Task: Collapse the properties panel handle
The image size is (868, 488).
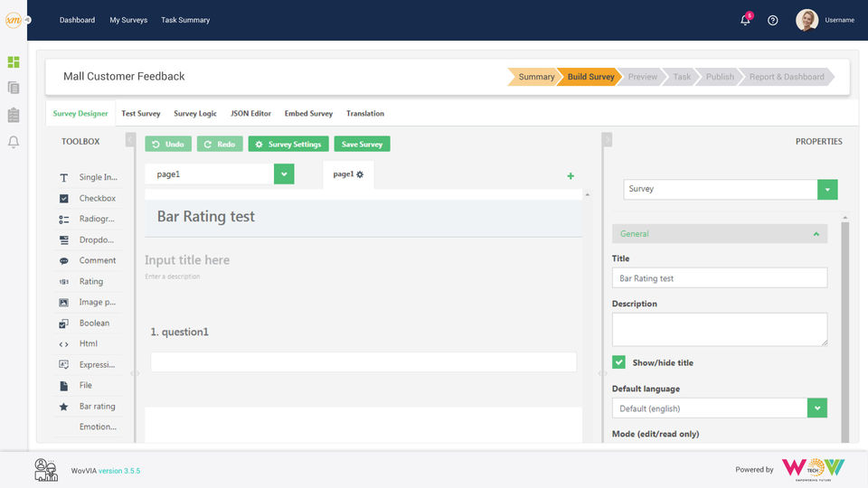Action: pos(608,139)
